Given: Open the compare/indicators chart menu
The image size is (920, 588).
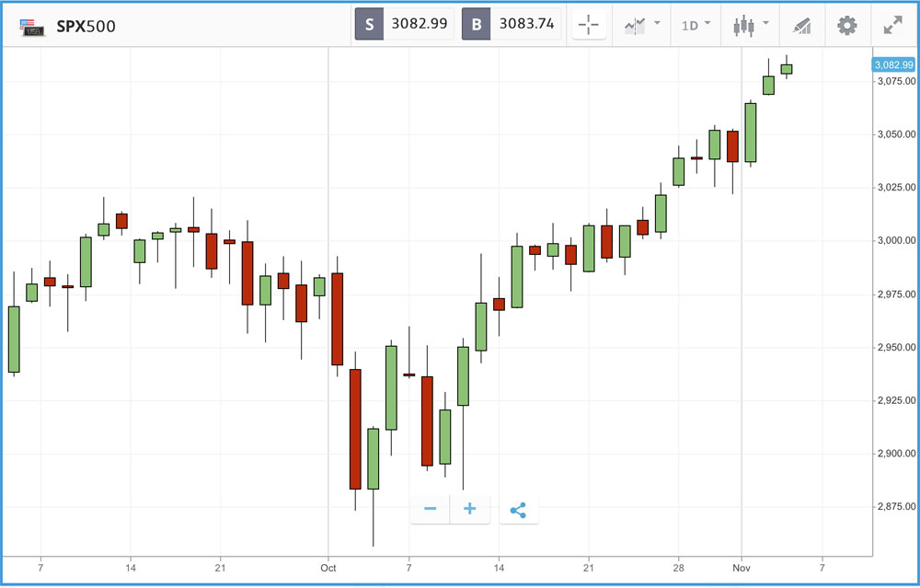Looking at the screenshot, I should pyautogui.click(x=641, y=25).
